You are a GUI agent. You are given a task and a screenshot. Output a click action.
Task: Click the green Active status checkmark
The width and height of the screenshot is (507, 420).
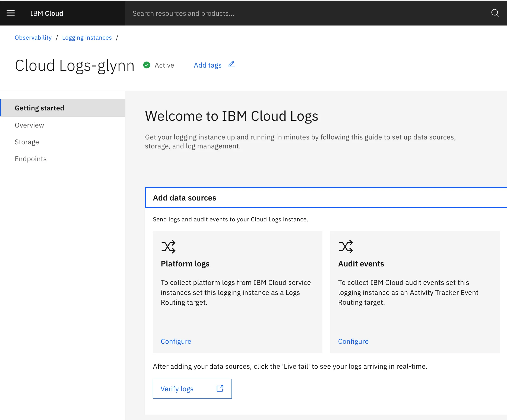(x=147, y=65)
